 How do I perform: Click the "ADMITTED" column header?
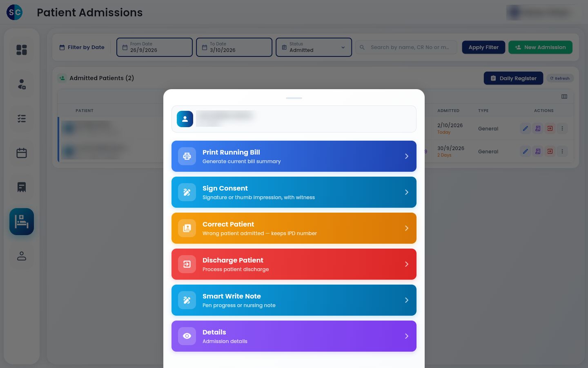448,111
